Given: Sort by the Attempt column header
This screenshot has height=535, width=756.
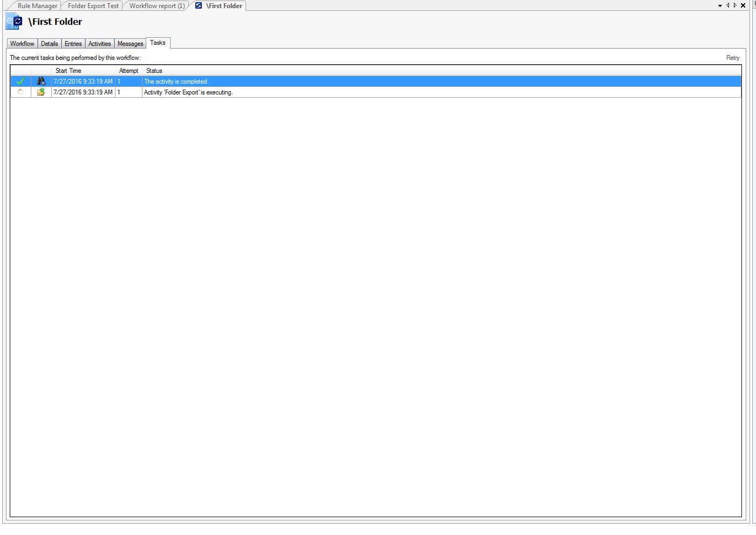Looking at the screenshot, I should (129, 71).
